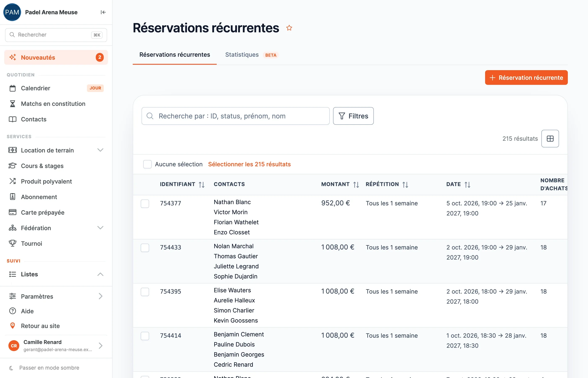Click the Matchs en constitution hourglass icon
Image resolution: width=588 pixels, height=378 pixels.
point(13,104)
